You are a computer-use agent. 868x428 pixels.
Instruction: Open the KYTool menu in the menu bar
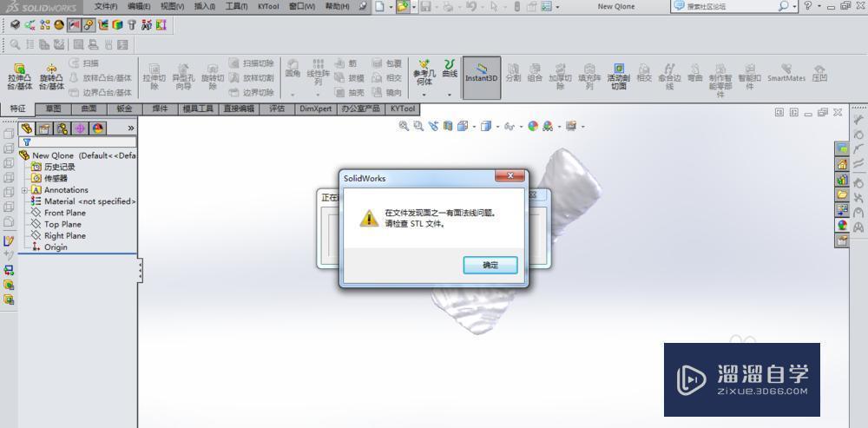click(269, 7)
